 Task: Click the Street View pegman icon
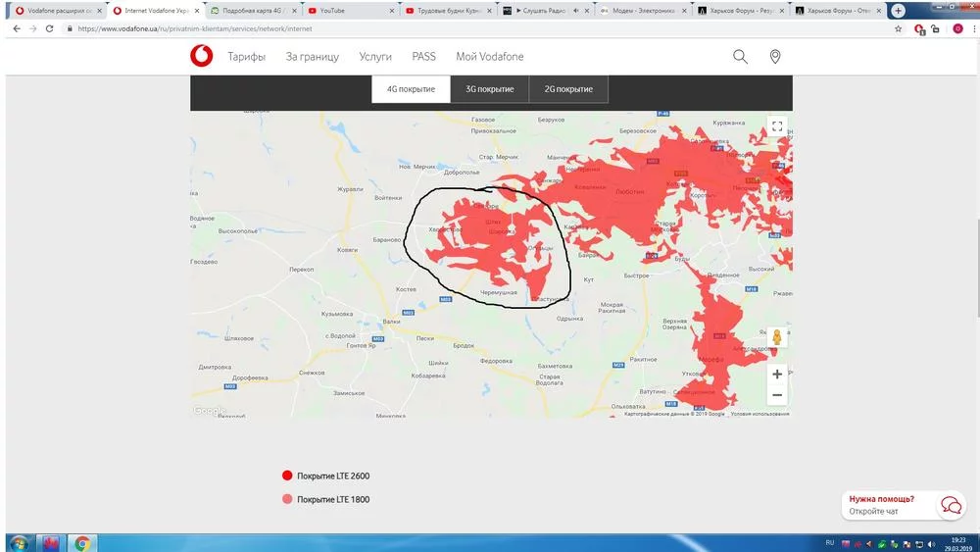tap(777, 337)
